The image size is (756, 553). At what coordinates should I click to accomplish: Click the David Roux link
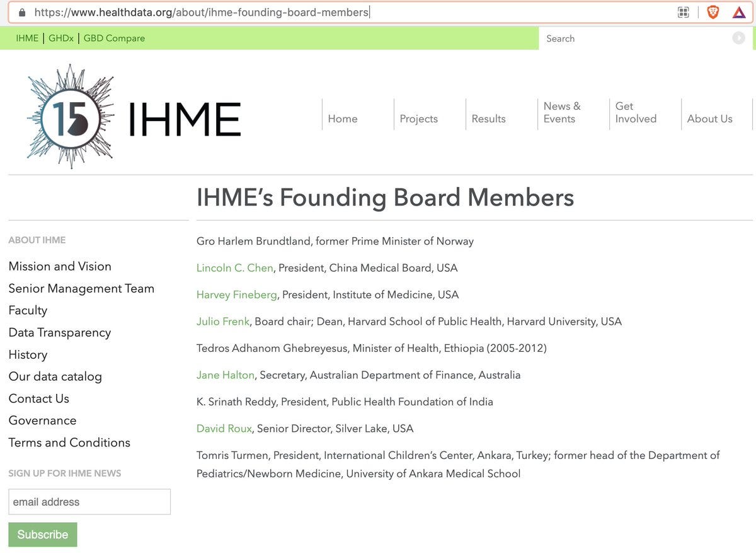224,429
